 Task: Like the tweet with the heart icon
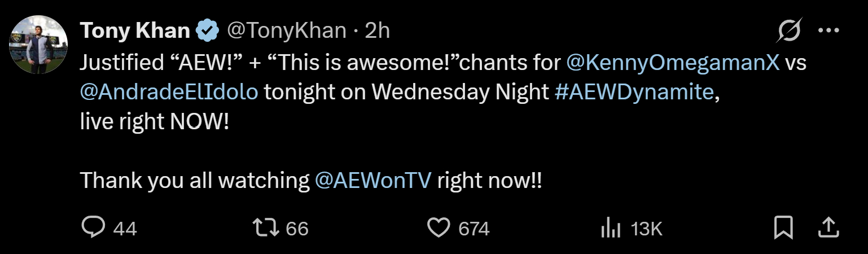coord(439,227)
